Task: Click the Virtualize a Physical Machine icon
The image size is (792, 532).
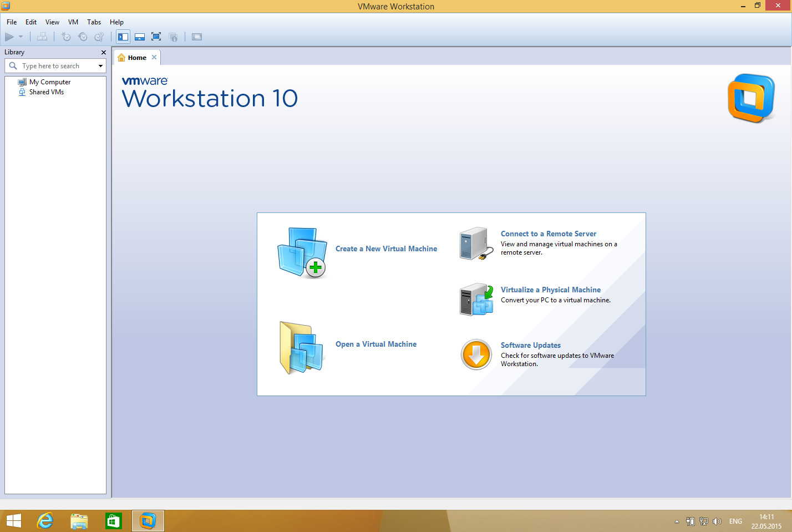Action: (x=476, y=300)
